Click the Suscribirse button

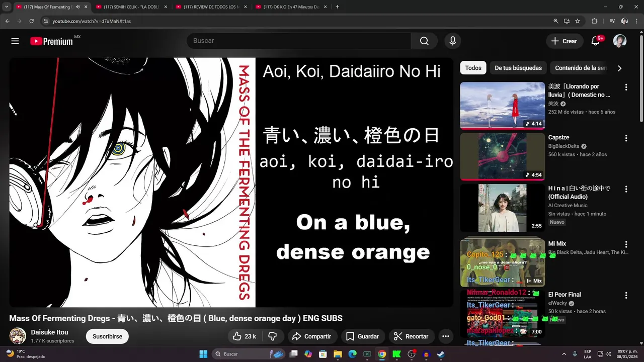pyautogui.click(x=107, y=336)
